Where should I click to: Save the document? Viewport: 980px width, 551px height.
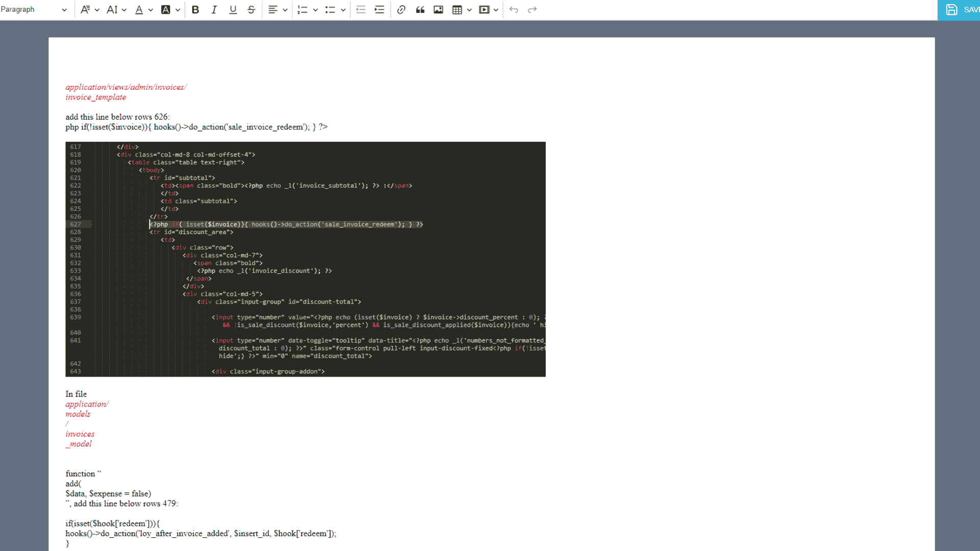[959, 10]
